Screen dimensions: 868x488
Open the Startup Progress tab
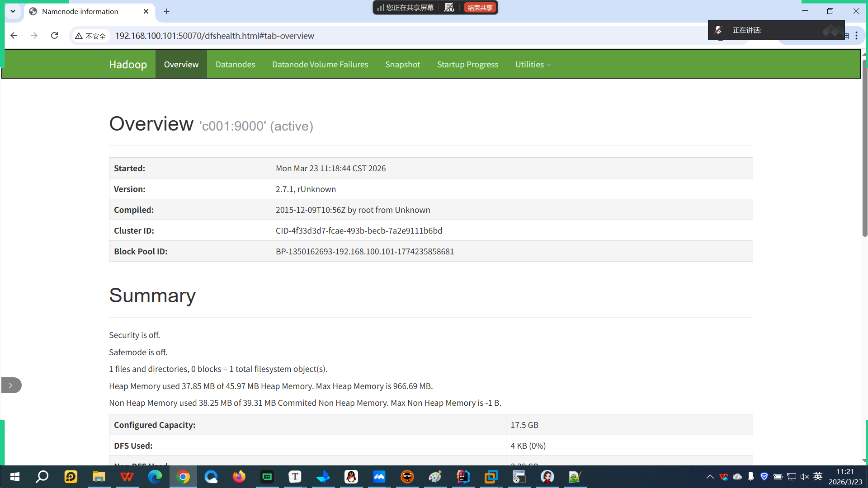(467, 65)
